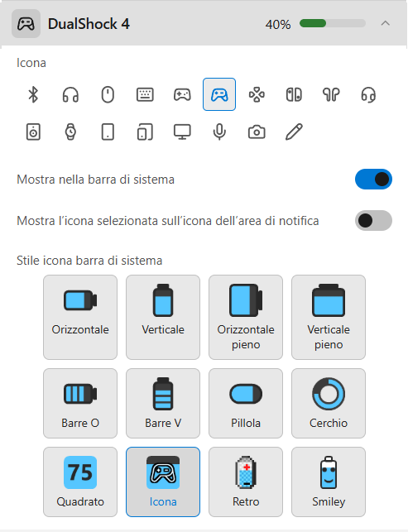Select the Verticale tray icon style

point(163,317)
